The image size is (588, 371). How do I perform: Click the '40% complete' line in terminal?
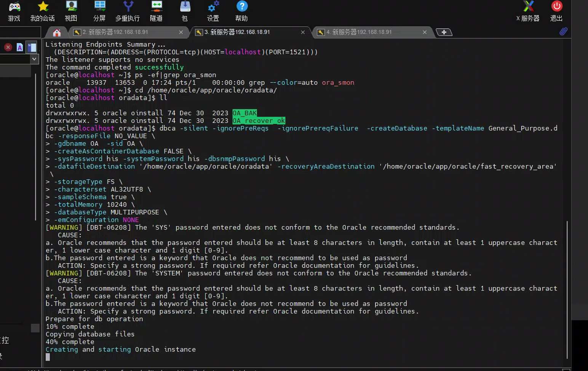pyautogui.click(x=70, y=342)
